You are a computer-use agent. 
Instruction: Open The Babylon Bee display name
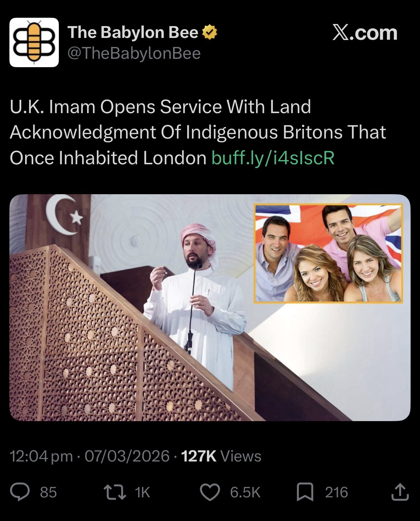(x=133, y=32)
